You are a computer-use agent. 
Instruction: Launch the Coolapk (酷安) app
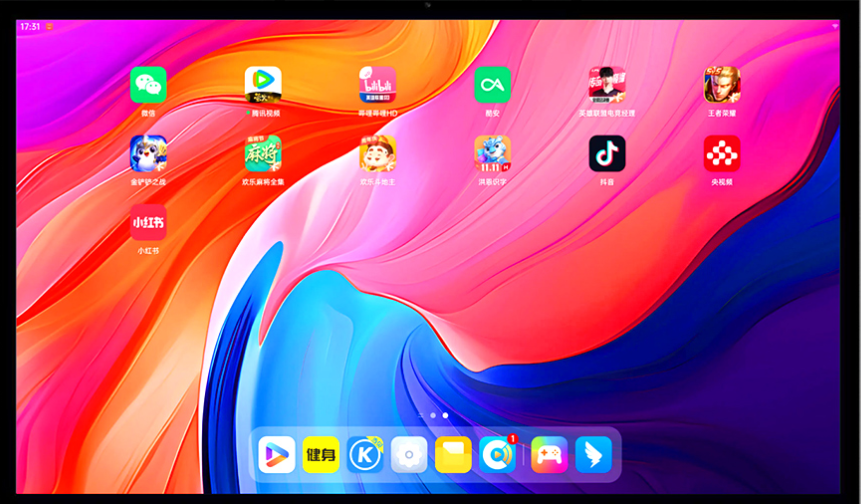pos(492,86)
